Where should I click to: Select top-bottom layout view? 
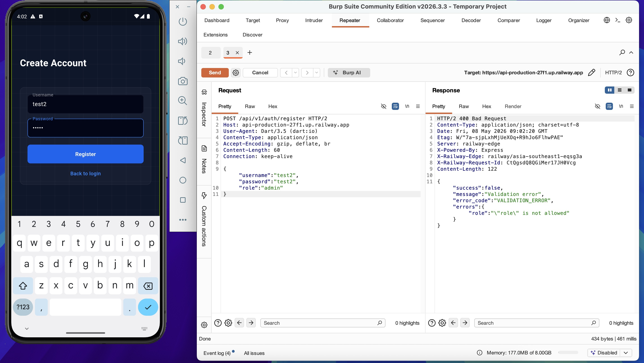pos(619,90)
